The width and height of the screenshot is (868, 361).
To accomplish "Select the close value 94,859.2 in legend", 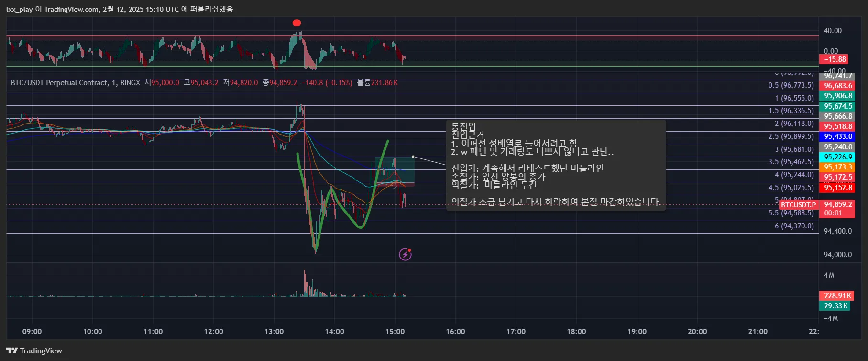I will 283,83.
